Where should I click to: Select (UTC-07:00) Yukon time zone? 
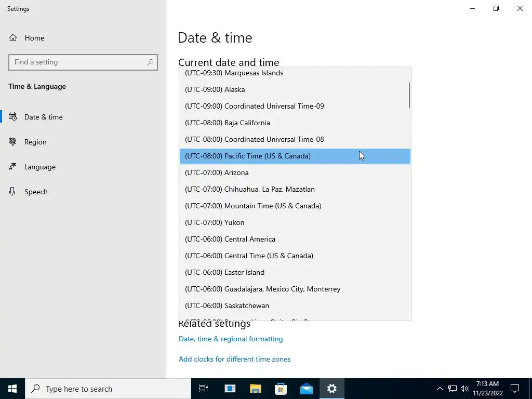point(295,222)
